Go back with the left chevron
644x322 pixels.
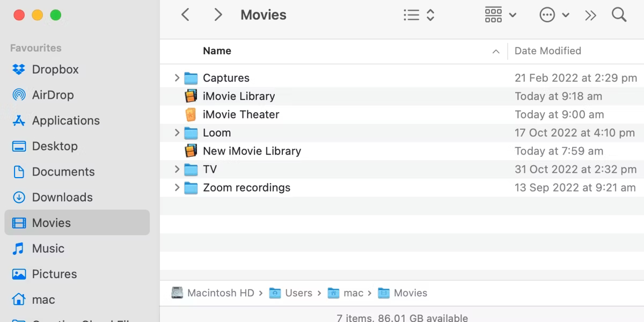(x=185, y=15)
